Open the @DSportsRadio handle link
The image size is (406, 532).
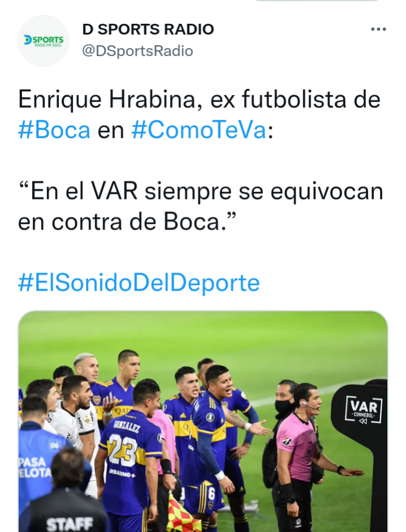tap(138, 51)
